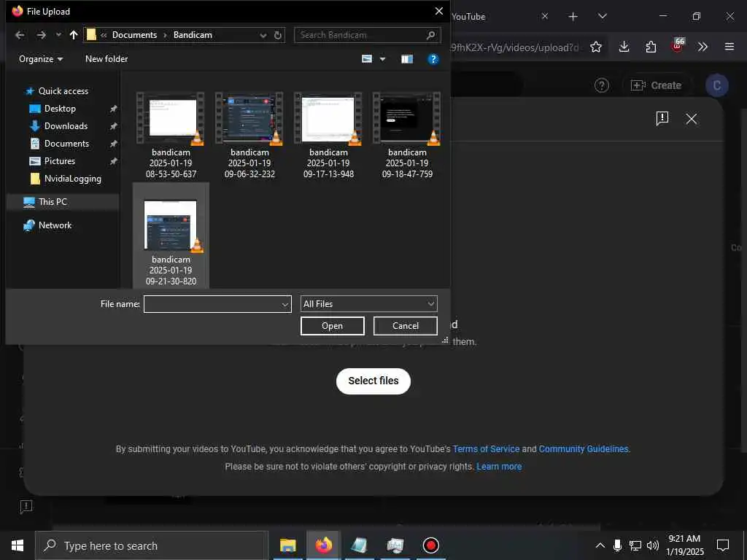Open Terms of Service link

486,449
